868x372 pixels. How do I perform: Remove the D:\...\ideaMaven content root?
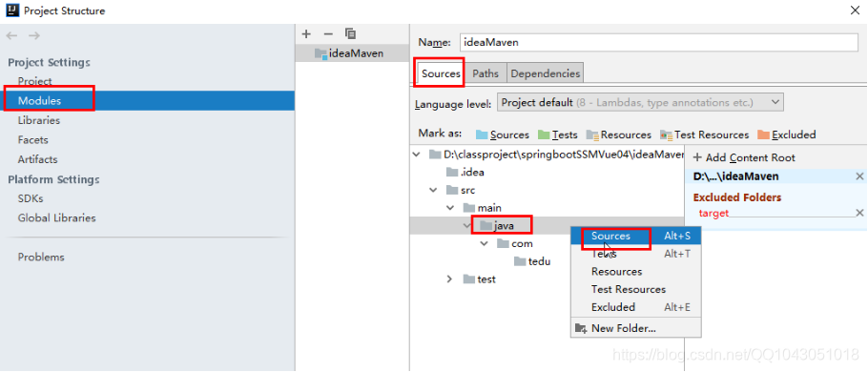pyautogui.click(x=859, y=176)
